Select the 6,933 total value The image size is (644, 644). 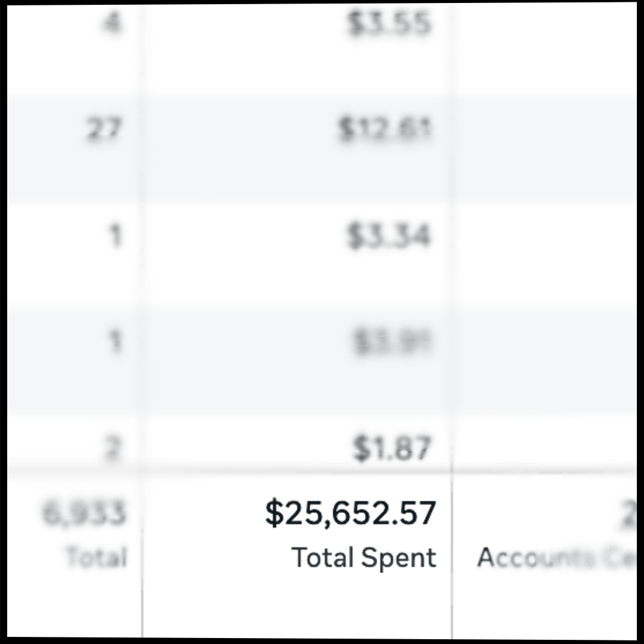[85, 513]
